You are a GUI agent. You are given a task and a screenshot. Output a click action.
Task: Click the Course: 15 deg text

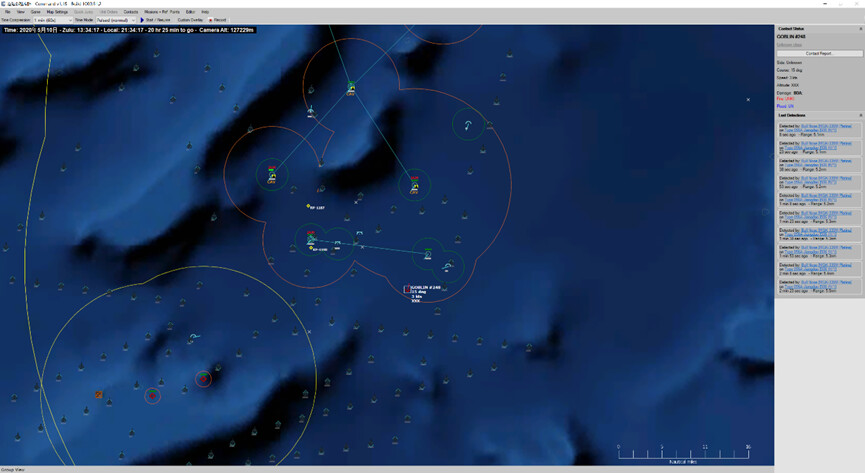coord(789,70)
